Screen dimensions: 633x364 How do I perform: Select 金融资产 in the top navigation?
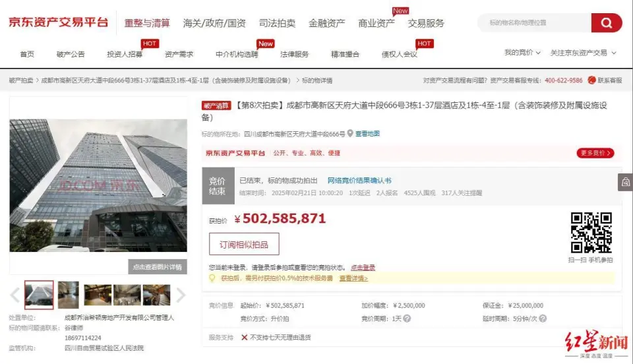(x=326, y=23)
